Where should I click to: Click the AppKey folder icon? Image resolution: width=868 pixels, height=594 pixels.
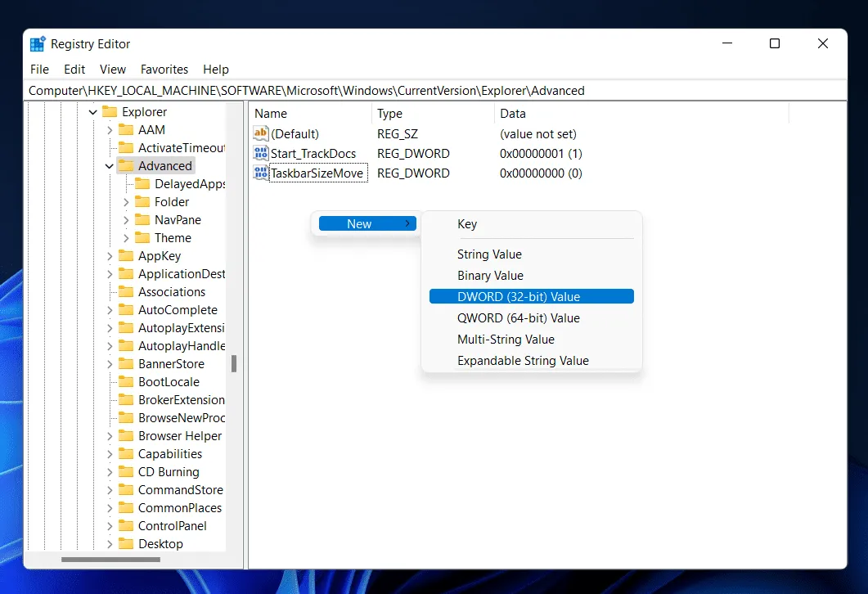tap(126, 256)
